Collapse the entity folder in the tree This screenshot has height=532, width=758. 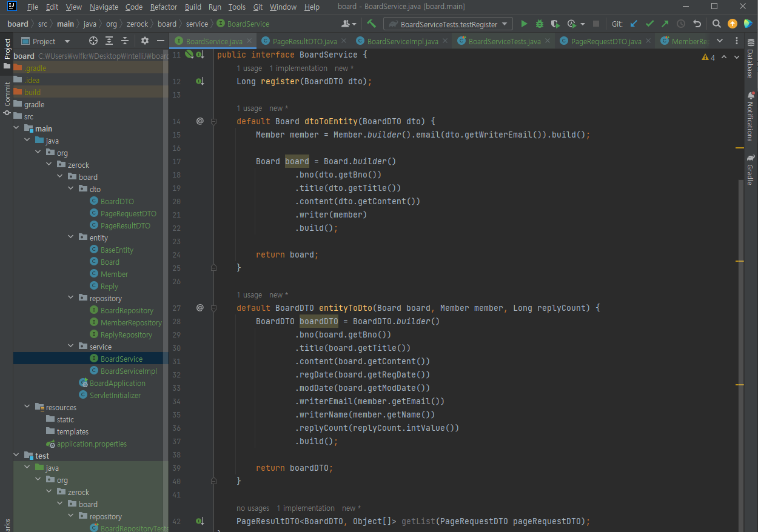pyautogui.click(x=71, y=238)
